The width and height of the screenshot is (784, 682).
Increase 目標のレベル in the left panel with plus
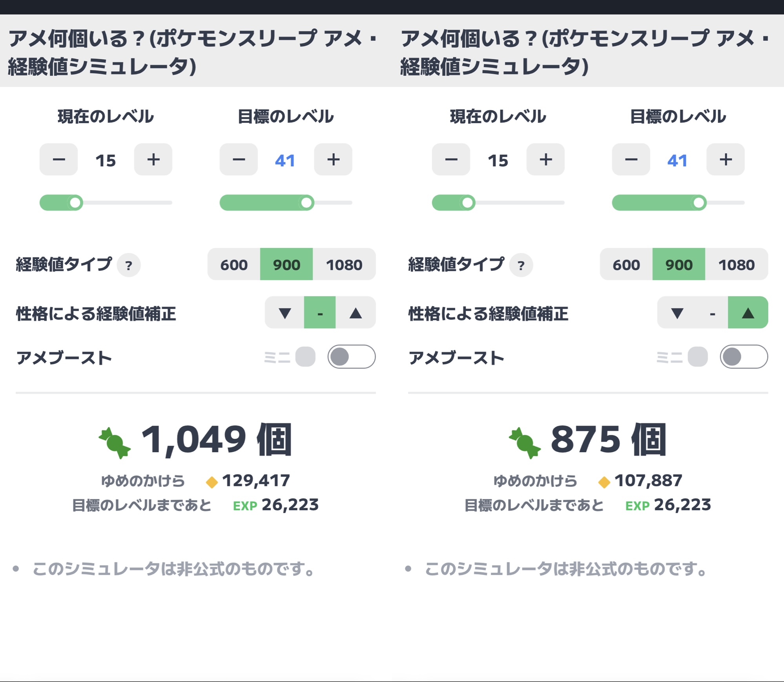(333, 160)
